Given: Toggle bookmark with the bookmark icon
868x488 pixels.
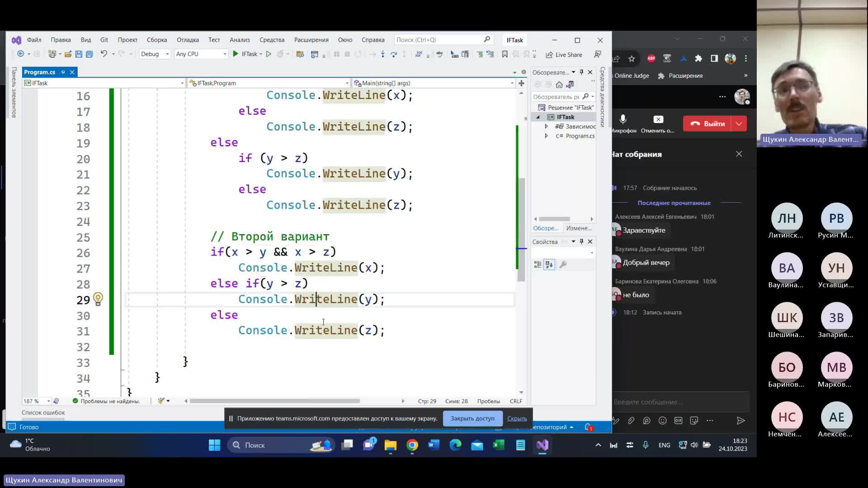Looking at the screenshot, I should coord(505,54).
